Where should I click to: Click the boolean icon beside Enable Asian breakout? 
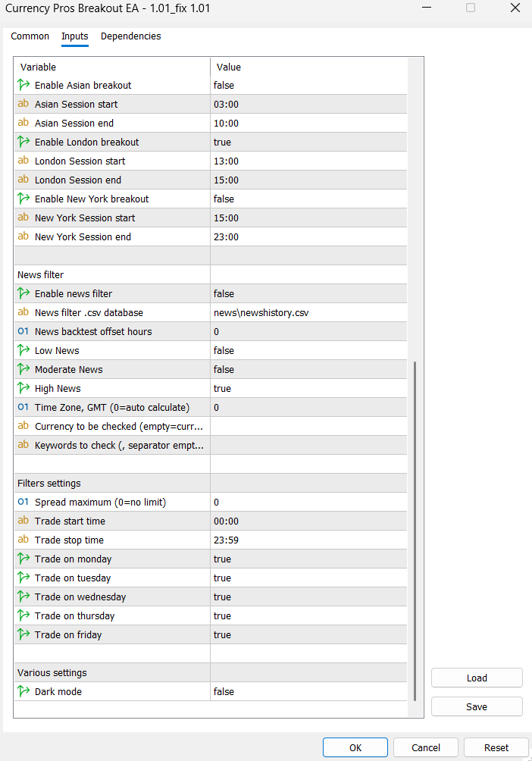23,85
